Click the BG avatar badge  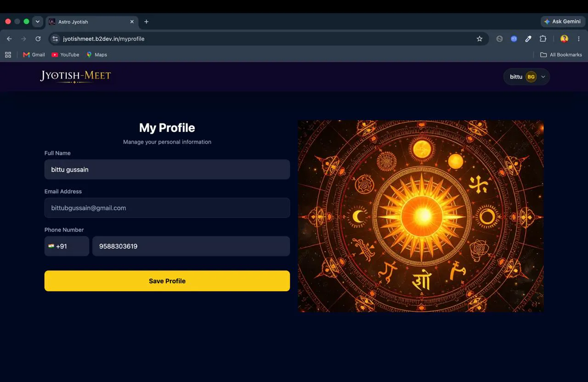531,77
